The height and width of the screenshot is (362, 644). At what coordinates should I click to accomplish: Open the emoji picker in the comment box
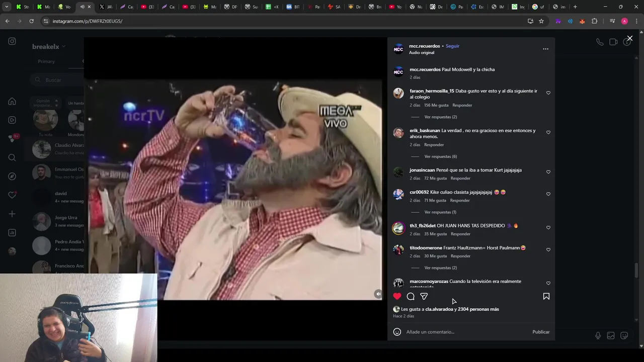click(x=397, y=332)
